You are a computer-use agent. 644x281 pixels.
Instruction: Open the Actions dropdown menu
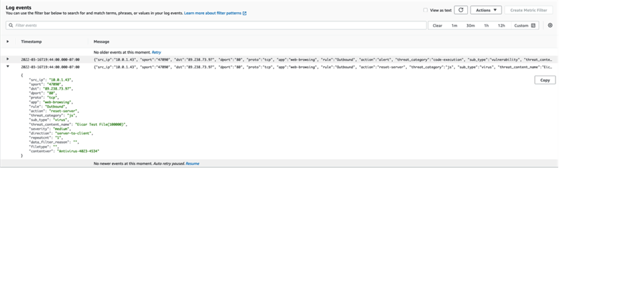pyautogui.click(x=486, y=10)
